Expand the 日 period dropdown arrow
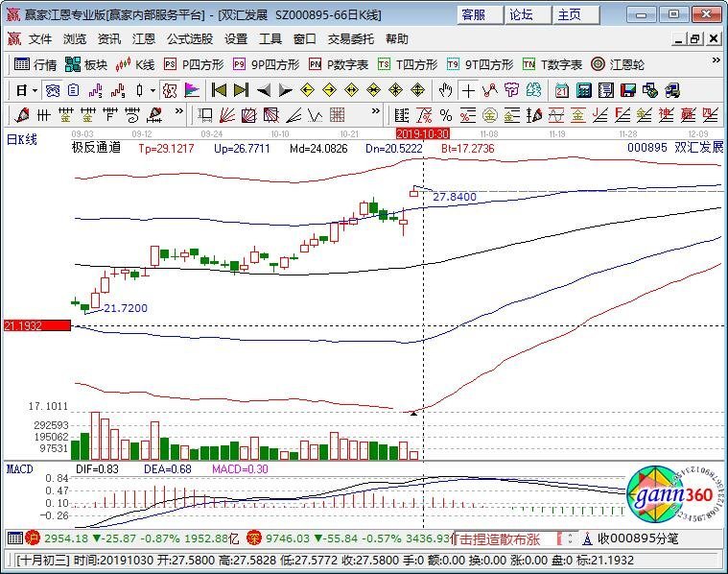 (35, 90)
